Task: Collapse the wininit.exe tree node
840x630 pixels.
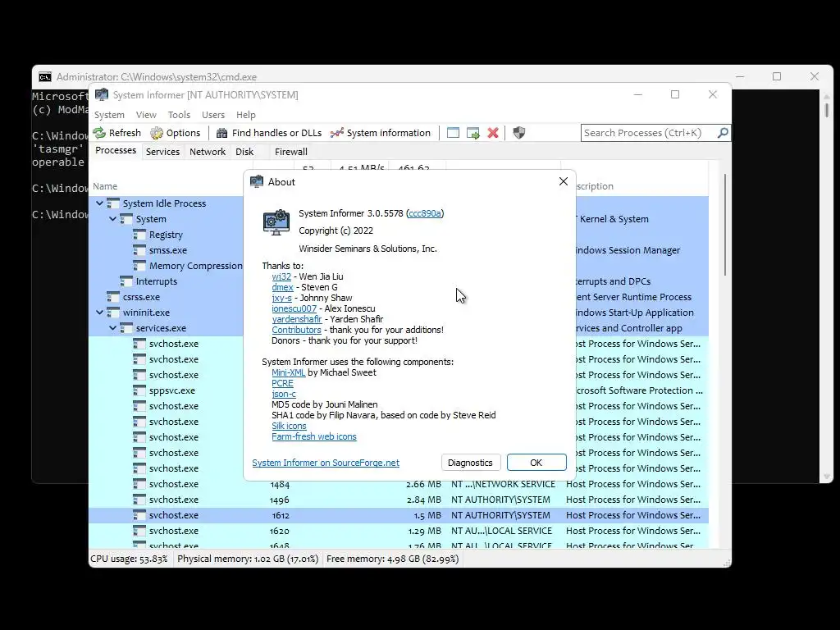Action: 99,313
